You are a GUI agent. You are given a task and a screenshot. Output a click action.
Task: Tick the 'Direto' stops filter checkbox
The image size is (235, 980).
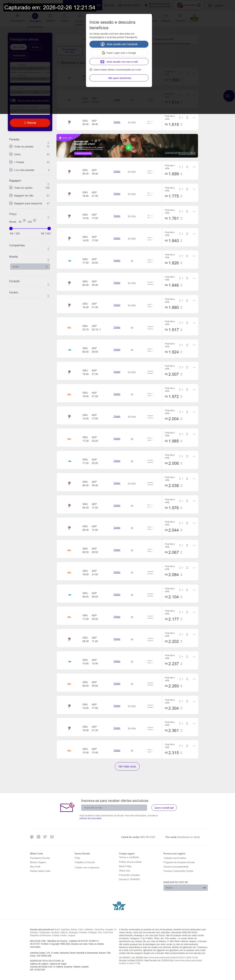(11, 154)
